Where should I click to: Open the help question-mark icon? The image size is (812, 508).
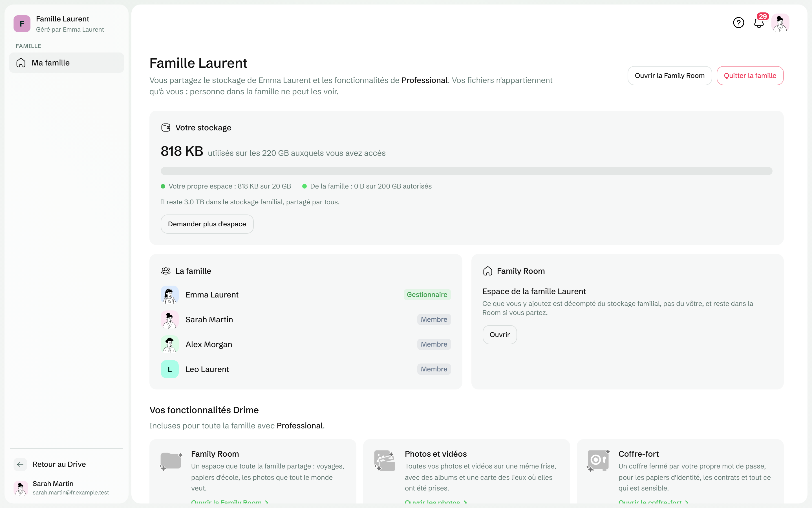click(x=738, y=23)
